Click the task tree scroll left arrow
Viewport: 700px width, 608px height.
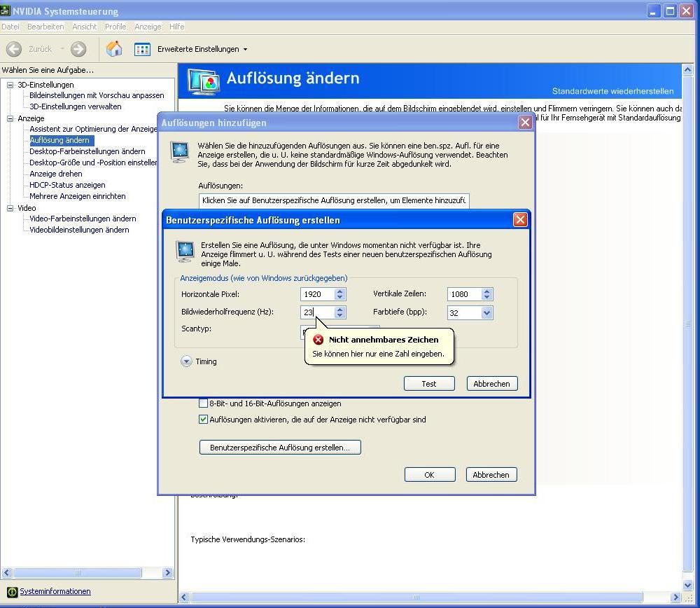7,573
